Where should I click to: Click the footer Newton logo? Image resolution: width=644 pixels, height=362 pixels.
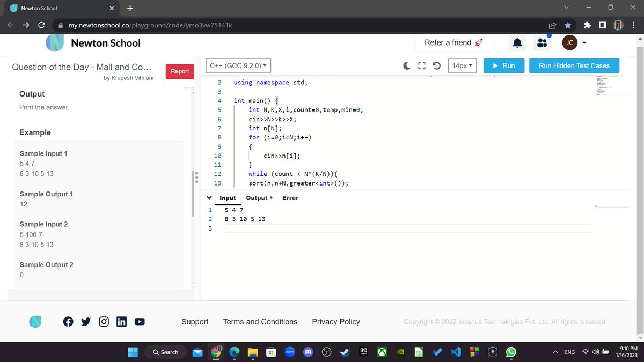(x=35, y=322)
